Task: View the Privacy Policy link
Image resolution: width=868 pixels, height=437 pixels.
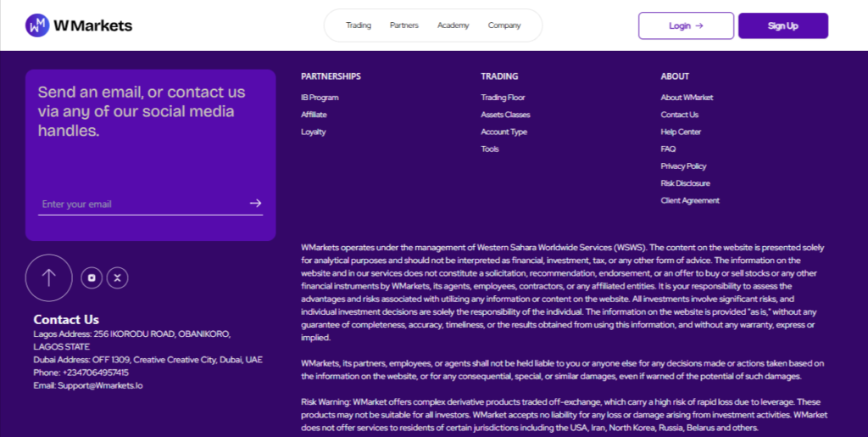Action: tap(684, 166)
